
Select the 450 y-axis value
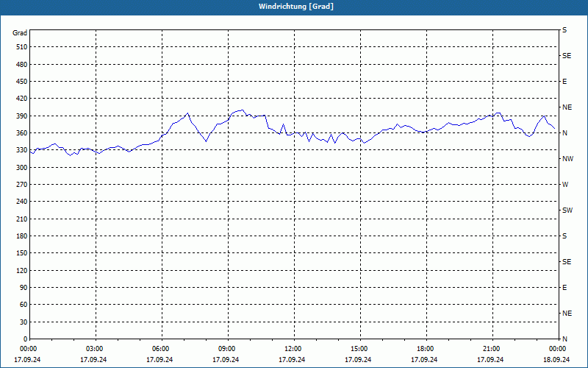[x=22, y=82]
